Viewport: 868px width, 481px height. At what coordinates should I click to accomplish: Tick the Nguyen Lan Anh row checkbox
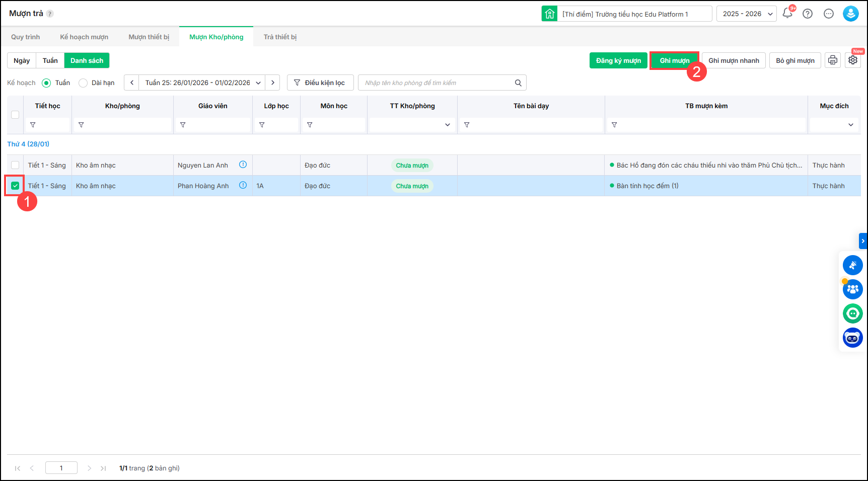(15, 165)
